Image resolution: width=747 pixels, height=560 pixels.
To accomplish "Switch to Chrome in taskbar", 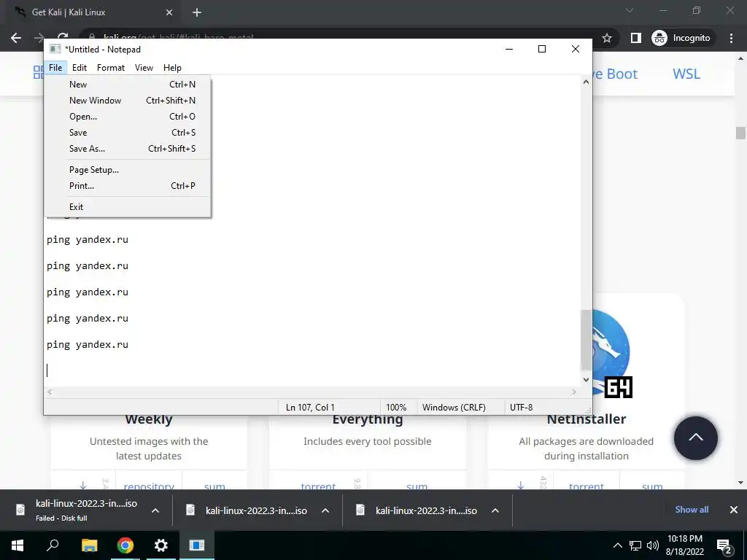I will [x=125, y=545].
